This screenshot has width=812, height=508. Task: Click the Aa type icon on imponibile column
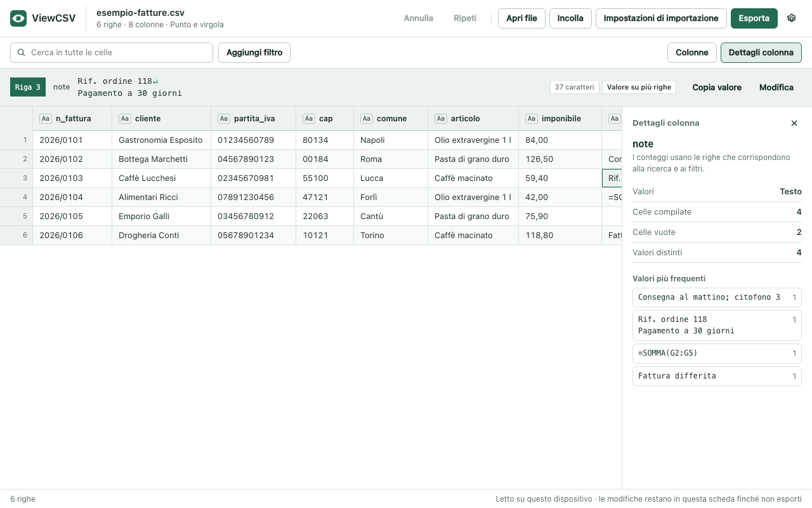click(532, 119)
